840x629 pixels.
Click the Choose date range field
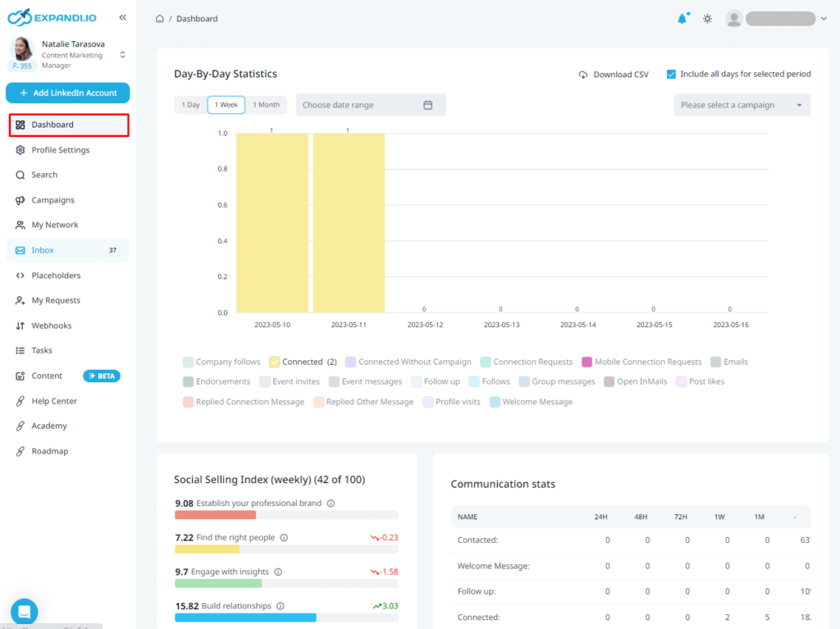click(x=371, y=105)
